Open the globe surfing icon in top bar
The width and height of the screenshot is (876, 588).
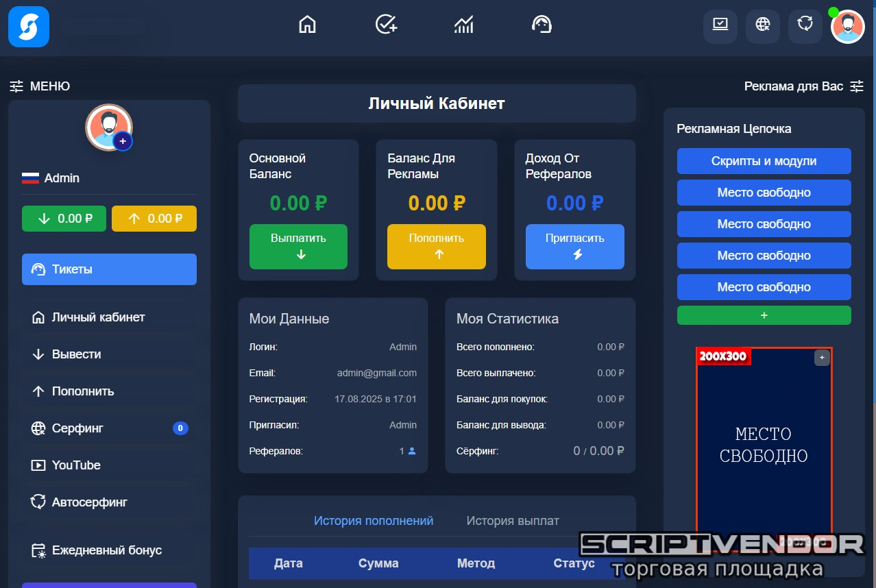click(x=762, y=25)
